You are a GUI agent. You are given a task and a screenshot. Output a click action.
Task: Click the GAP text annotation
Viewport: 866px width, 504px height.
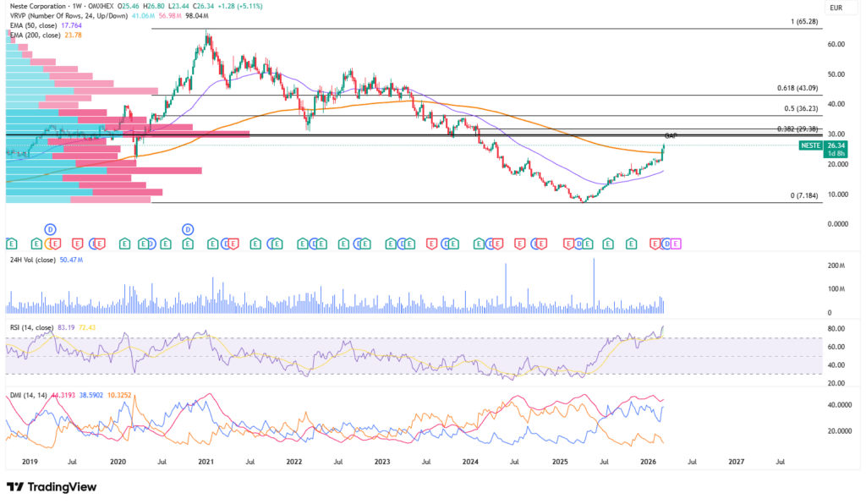point(671,135)
